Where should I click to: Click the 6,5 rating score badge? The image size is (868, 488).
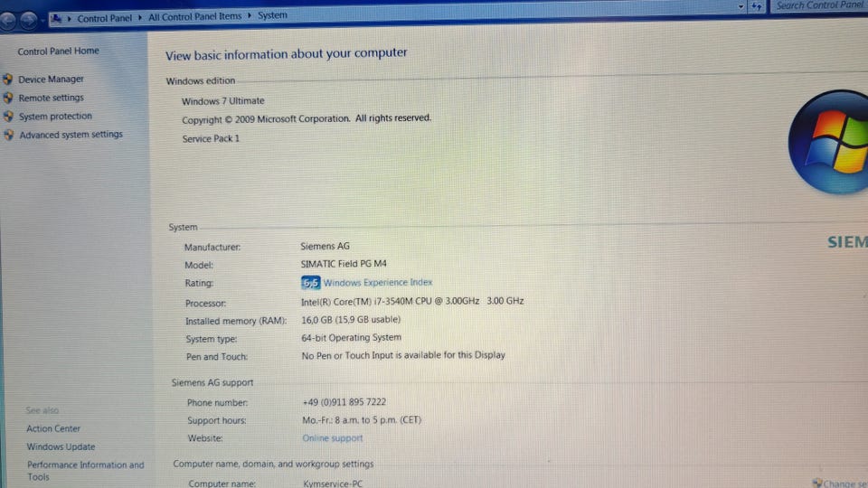[310, 283]
